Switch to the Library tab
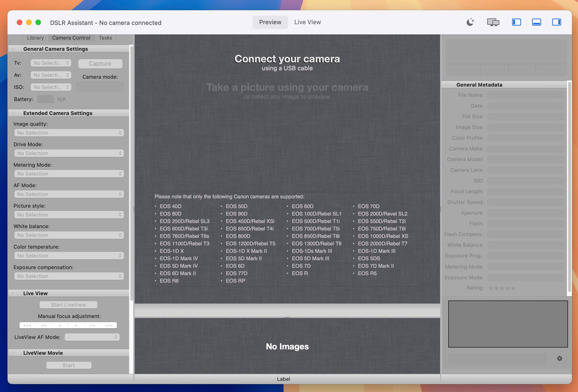578x392 pixels. 35,37
